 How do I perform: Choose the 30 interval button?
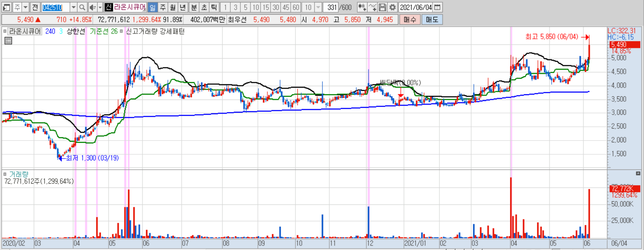[276, 7]
